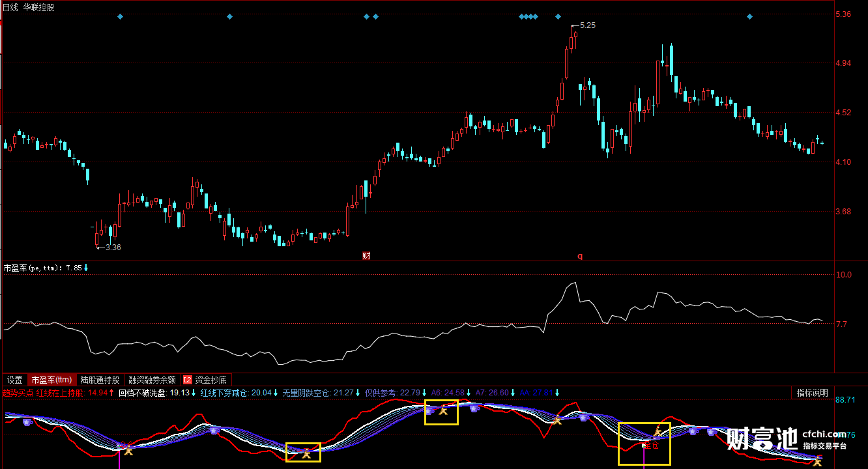
Task: Click the red 财 marker below the candlesticks
Action: pyautogui.click(x=366, y=256)
